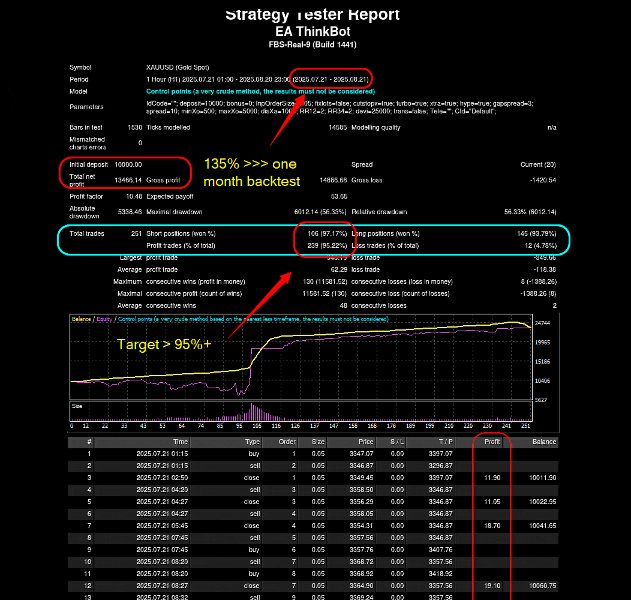
Task: Click the cyan "Control points" model description
Action: coord(260,92)
